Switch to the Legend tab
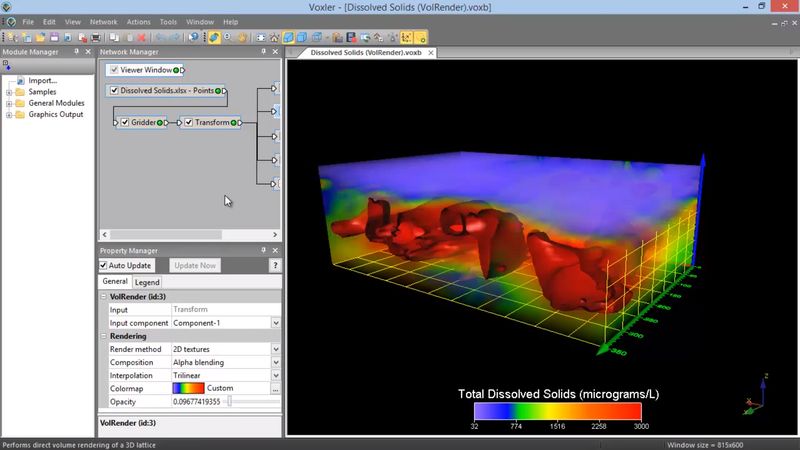This screenshot has width=800, height=450. click(147, 283)
